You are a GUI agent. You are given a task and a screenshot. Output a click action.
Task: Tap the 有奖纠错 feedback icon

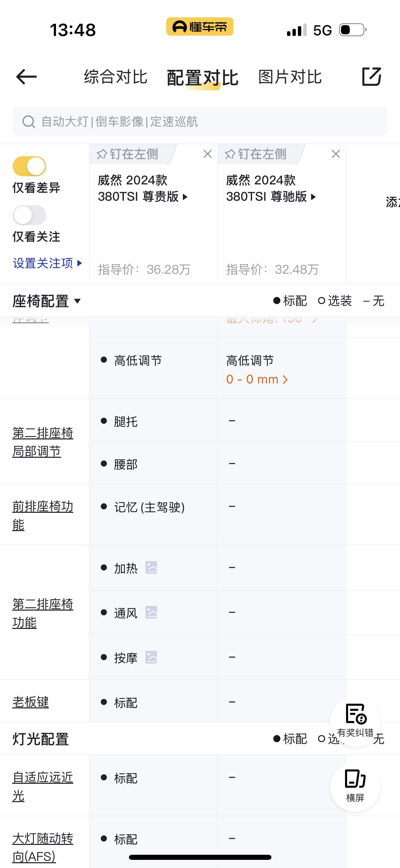pos(355,720)
